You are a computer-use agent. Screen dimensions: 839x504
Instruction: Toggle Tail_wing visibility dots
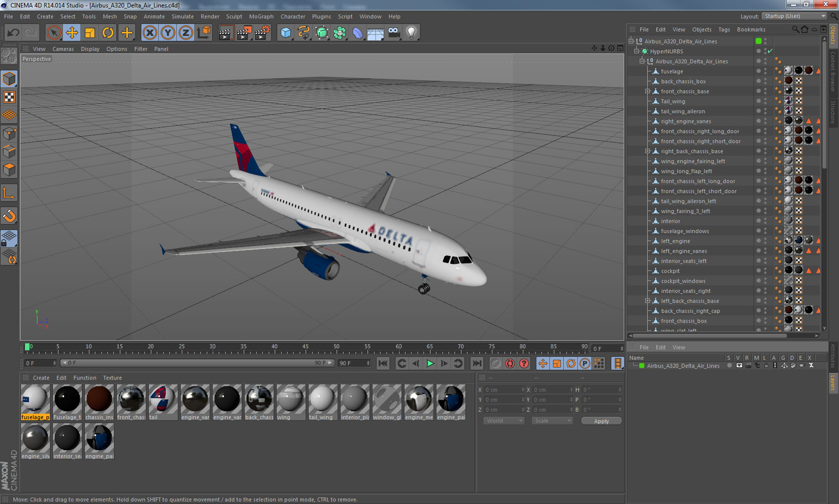765,101
